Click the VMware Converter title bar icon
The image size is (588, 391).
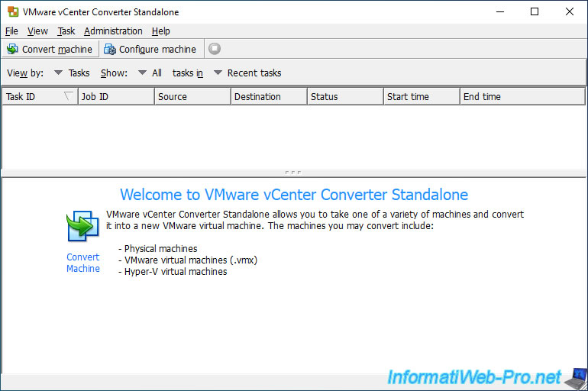tap(13, 11)
